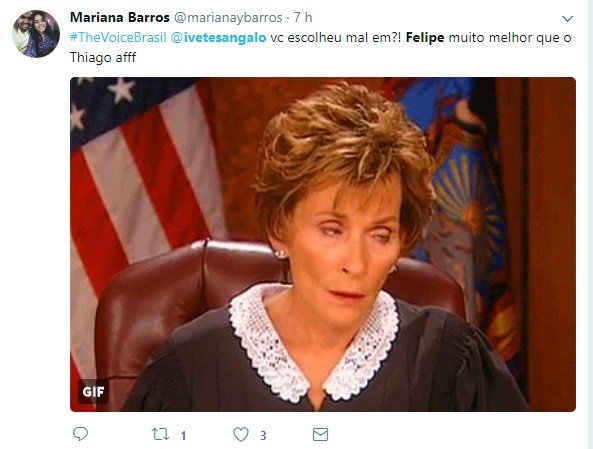This screenshot has width=593, height=449.
Task: Click the phrase "muito melhor que o"
Action: click(510, 37)
